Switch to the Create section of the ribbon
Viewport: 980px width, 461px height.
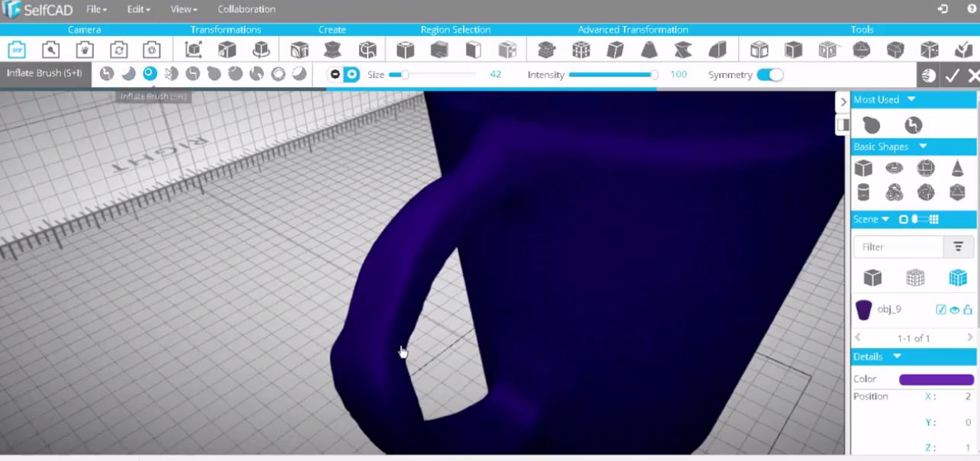pyautogui.click(x=333, y=29)
